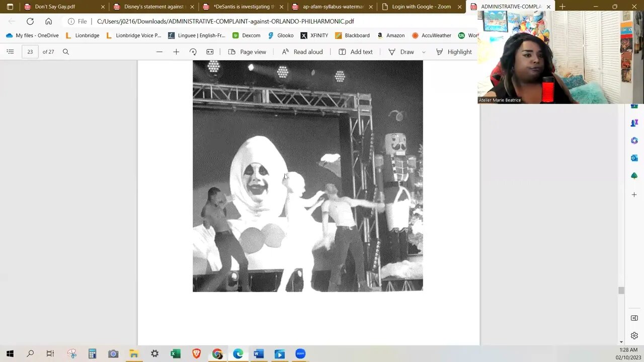Refresh the current page
Image resolution: width=644 pixels, height=362 pixels.
pyautogui.click(x=30, y=22)
